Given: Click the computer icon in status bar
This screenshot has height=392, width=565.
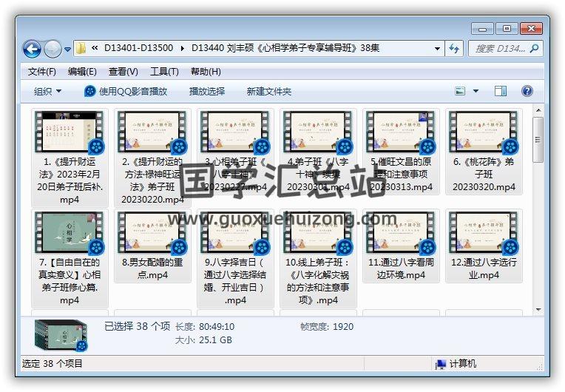Looking at the screenshot, I should pyautogui.click(x=441, y=364).
